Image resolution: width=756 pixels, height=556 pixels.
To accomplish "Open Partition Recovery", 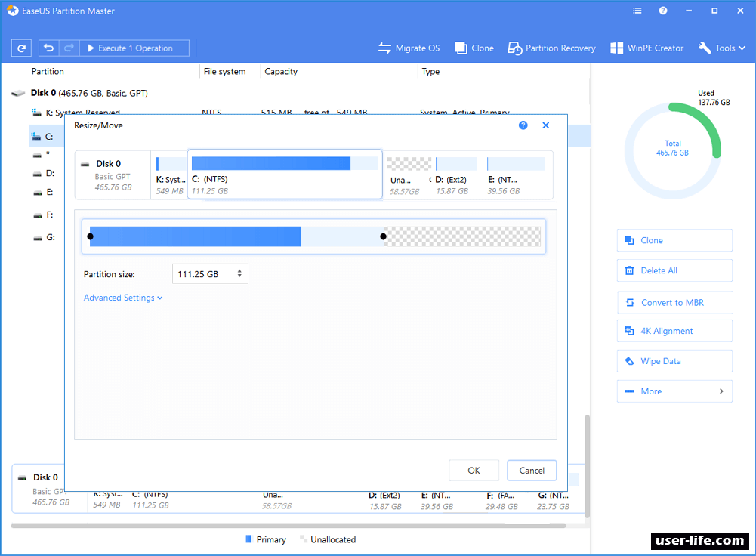I will (x=551, y=48).
